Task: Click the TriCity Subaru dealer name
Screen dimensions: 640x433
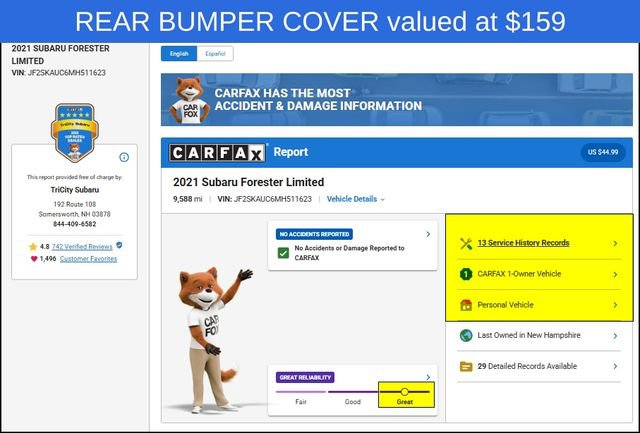Action: point(75,190)
